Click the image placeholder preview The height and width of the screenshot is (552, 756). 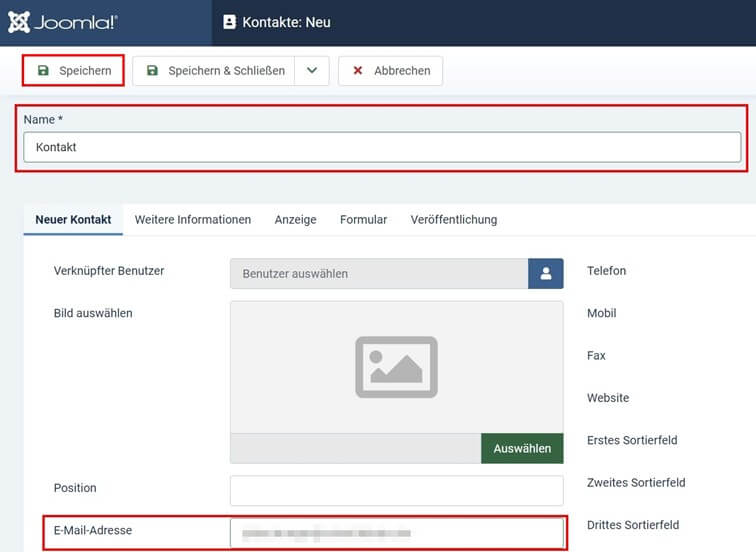(x=396, y=367)
